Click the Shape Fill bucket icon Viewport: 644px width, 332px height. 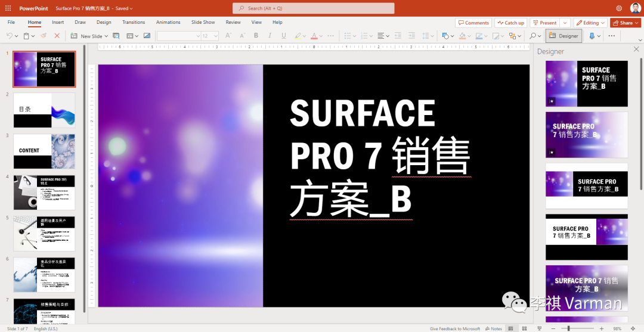click(x=462, y=36)
